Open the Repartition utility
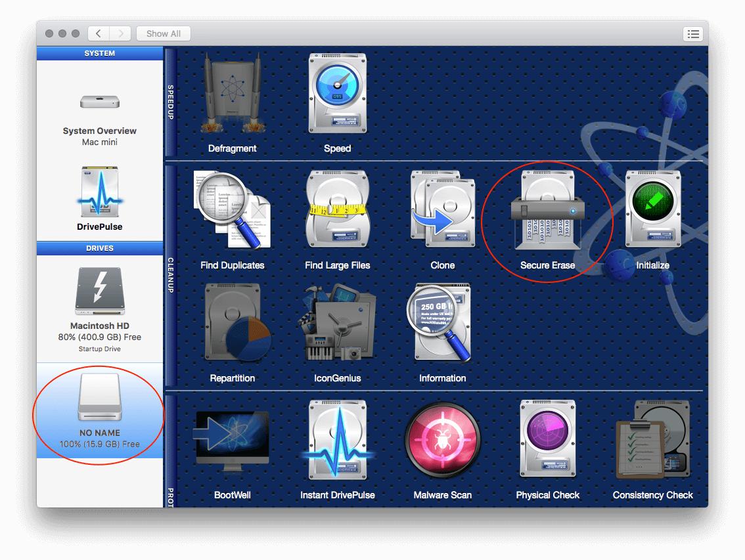 point(232,325)
